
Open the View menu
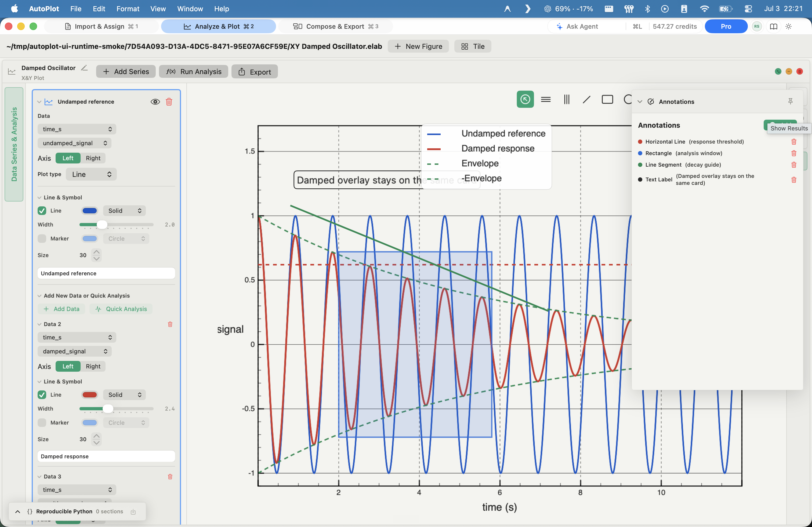pos(158,9)
